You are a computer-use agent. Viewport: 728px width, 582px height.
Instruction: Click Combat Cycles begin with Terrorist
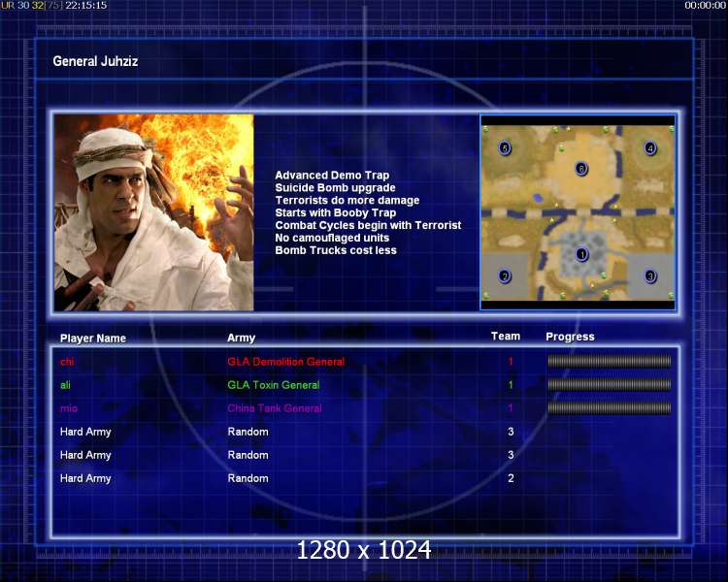pyautogui.click(x=368, y=226)
